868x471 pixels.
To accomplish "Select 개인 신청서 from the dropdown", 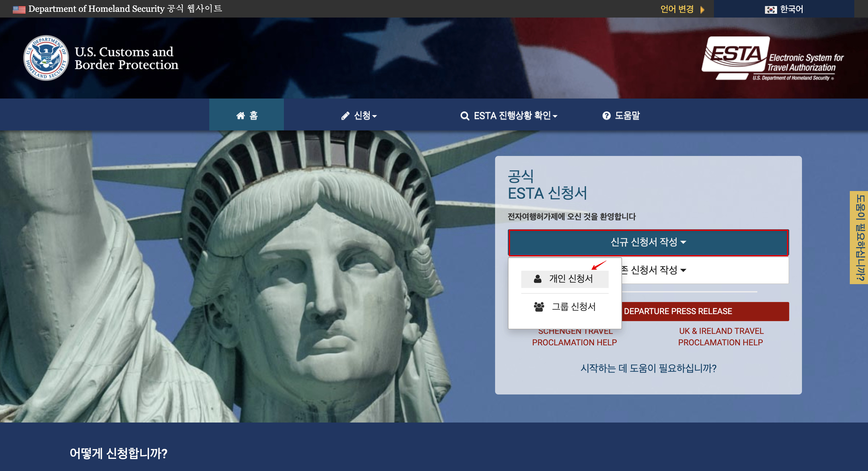I will [x=565, y=279].
